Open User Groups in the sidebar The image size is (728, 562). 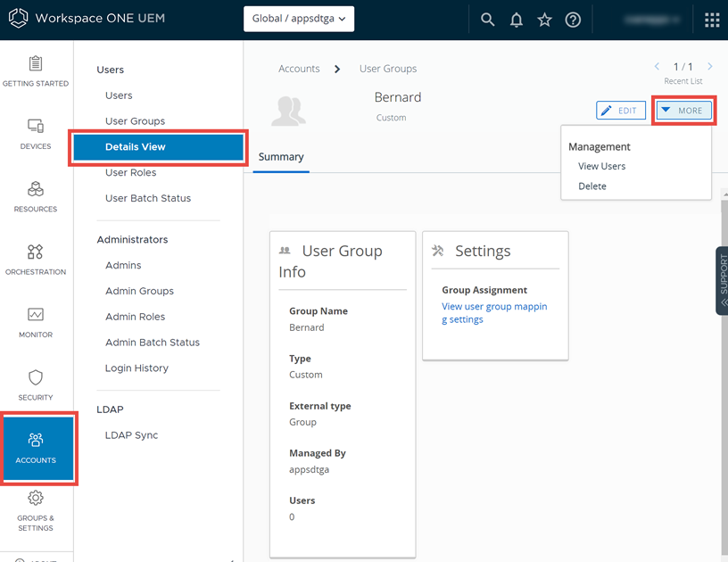point(135,121)
